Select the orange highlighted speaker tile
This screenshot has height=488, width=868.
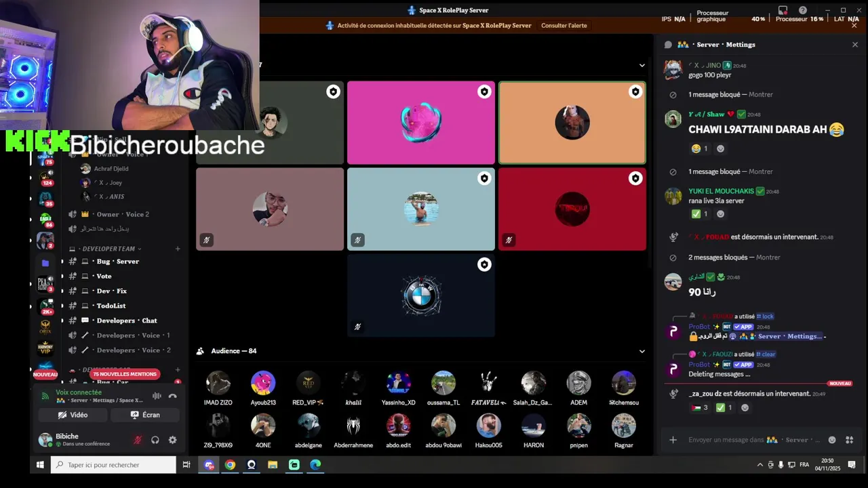coord(572,123)
